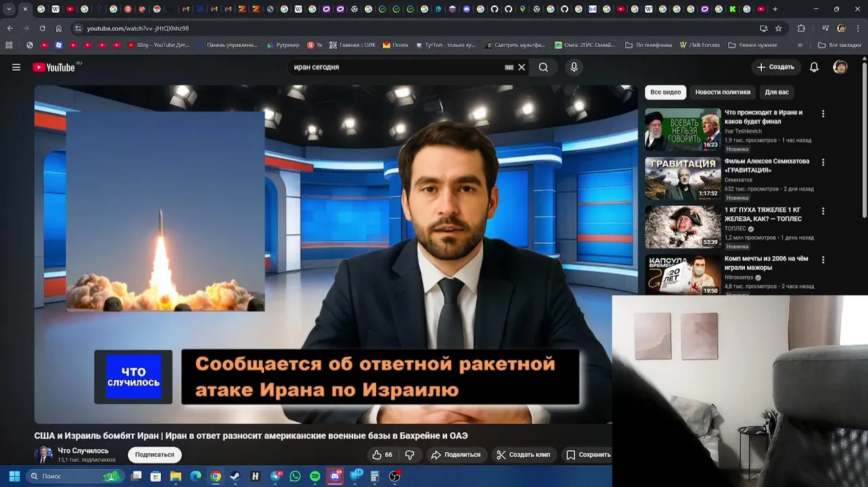
Task: Open the 'Панель управлени...' bookmark
Action: pyautogui.click(x=227, y=45)
